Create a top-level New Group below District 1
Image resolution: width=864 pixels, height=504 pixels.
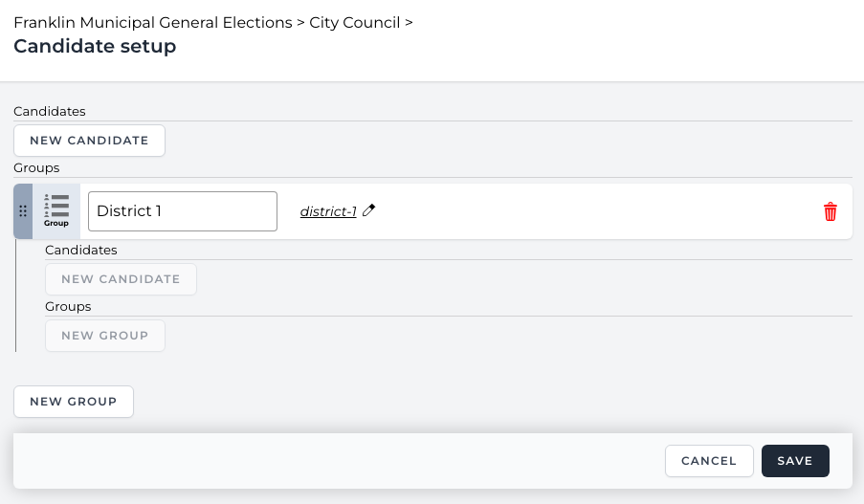pyautogui.click(x=73, y=402)
